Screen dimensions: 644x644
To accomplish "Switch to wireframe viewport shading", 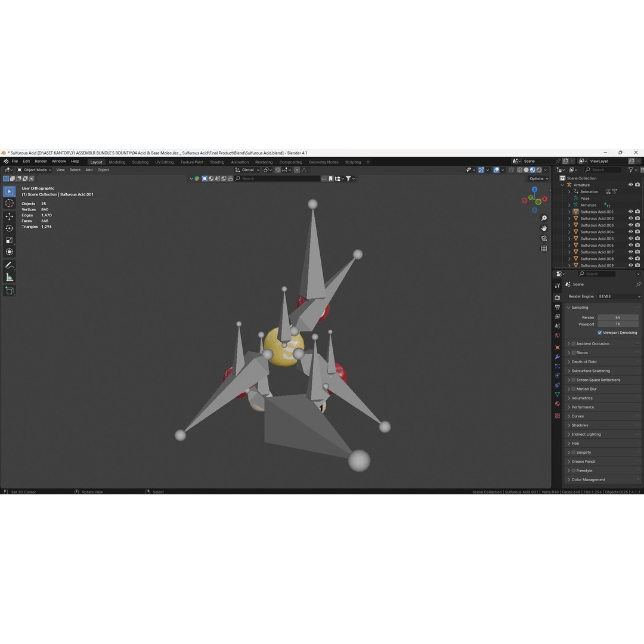I will pos(519,170).
